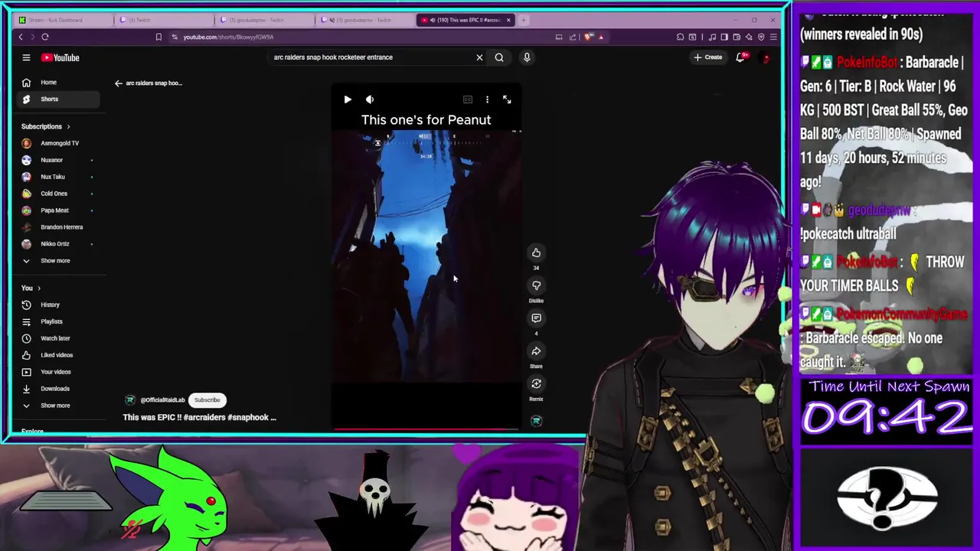Screen dimensions: 980x551
Task: Open the sound source thumbnail under Remix
Action: pos(536,421)
